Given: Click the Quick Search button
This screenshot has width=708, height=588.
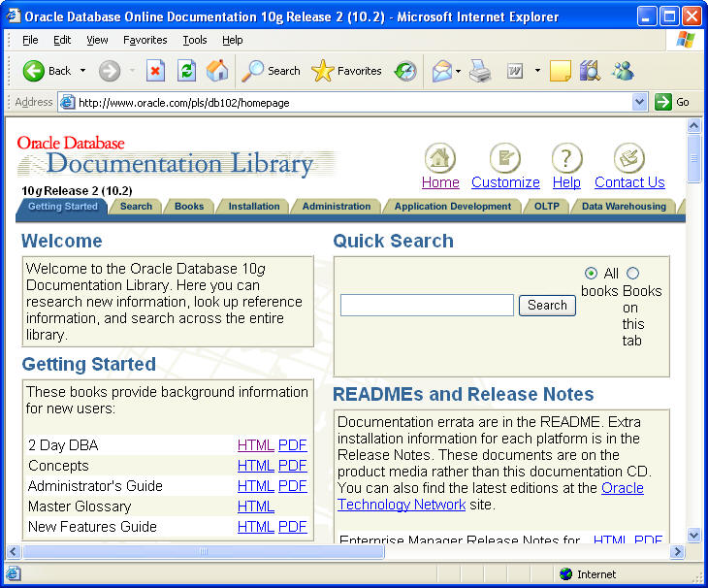Looking at the screenshot, I should click(547, 306).
